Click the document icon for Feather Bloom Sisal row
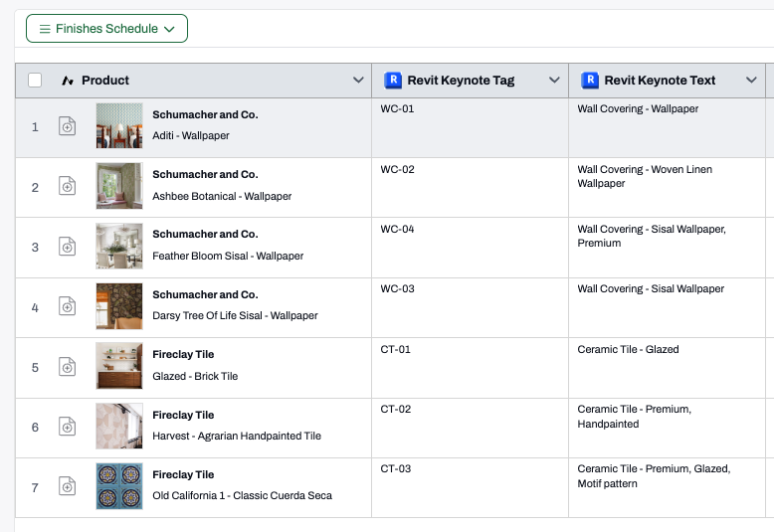 [67, 247]
